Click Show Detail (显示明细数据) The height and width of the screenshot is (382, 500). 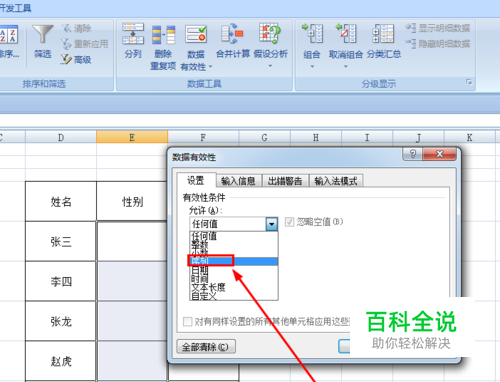438,28
